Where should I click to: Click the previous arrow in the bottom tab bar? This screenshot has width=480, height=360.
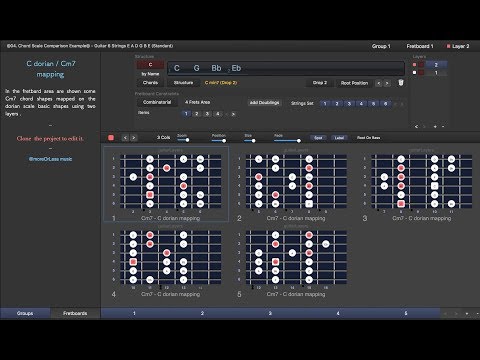tap(445, 314)
